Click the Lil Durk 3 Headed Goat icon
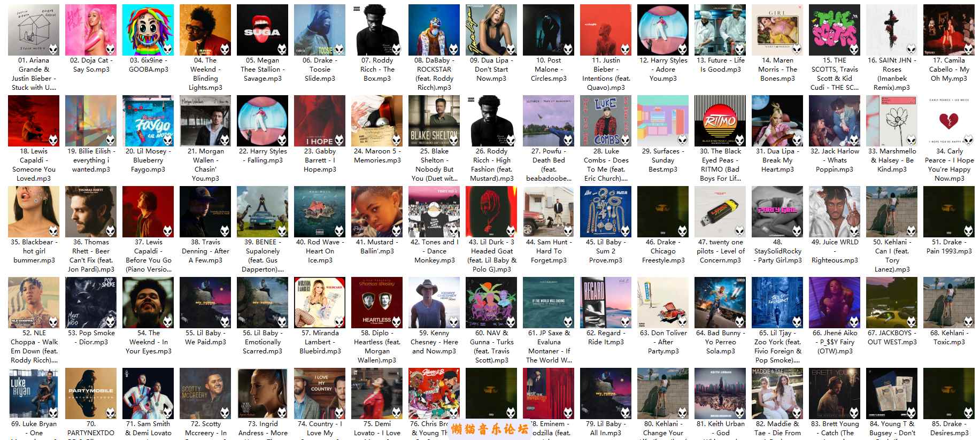980x440 pixels. 491,212
